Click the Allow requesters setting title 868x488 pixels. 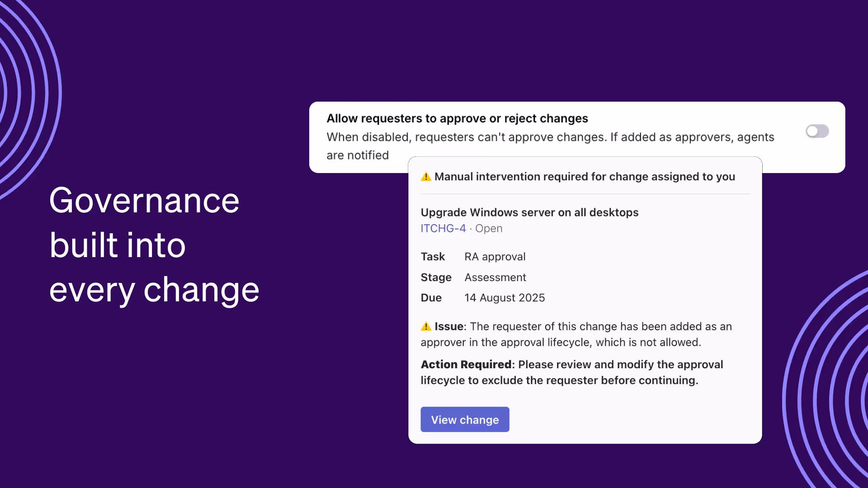coord(457,118)
